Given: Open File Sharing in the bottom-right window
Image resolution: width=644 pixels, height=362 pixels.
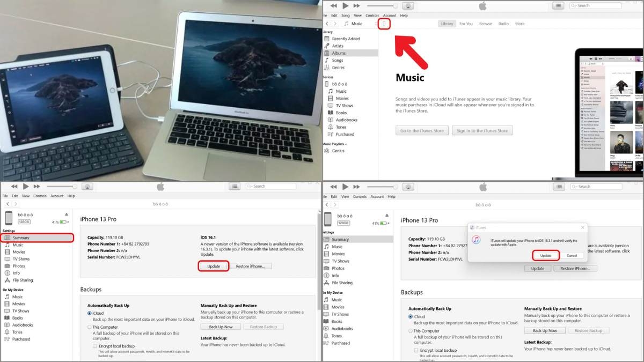Looking at the screenshot, I should [x=342, y=283].
